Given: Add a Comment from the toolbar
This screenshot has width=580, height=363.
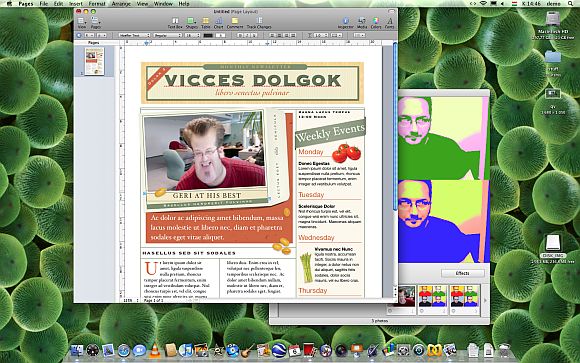Looking at the screenshot, I should 235,23.
